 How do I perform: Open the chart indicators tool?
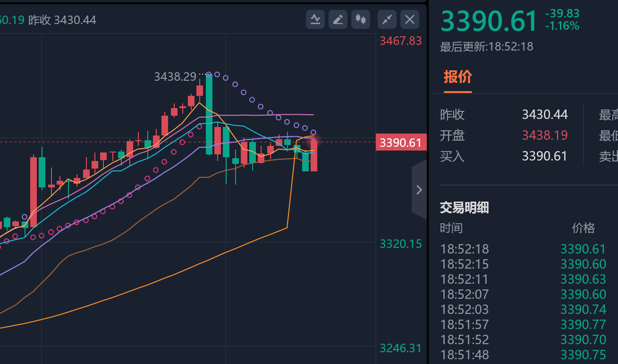pos(315,19)
